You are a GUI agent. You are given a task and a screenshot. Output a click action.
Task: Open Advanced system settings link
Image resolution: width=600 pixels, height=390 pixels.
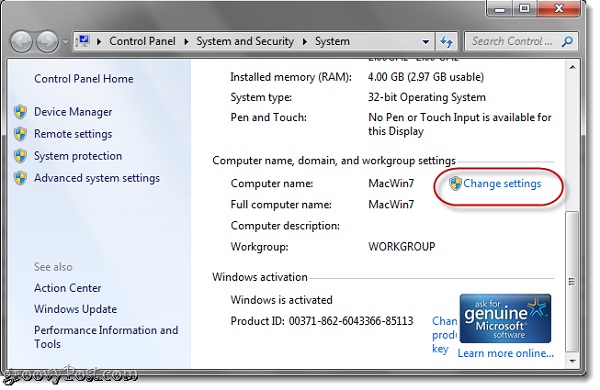point(97,178)
